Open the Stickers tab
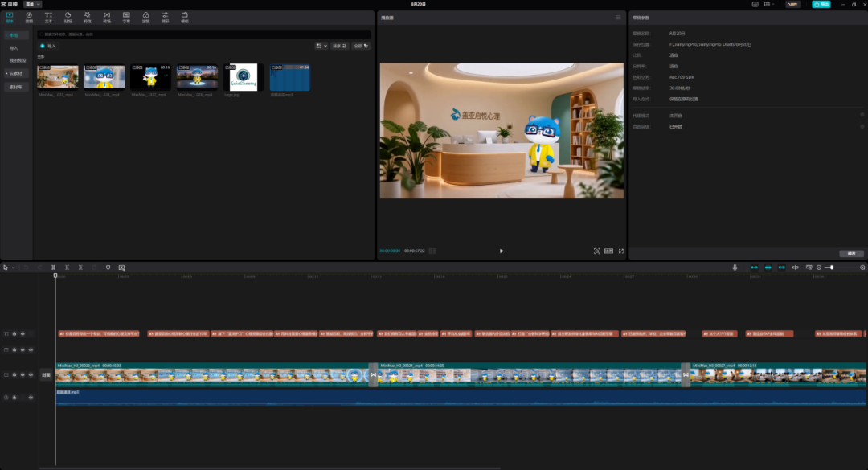 [x=68, y=18]
